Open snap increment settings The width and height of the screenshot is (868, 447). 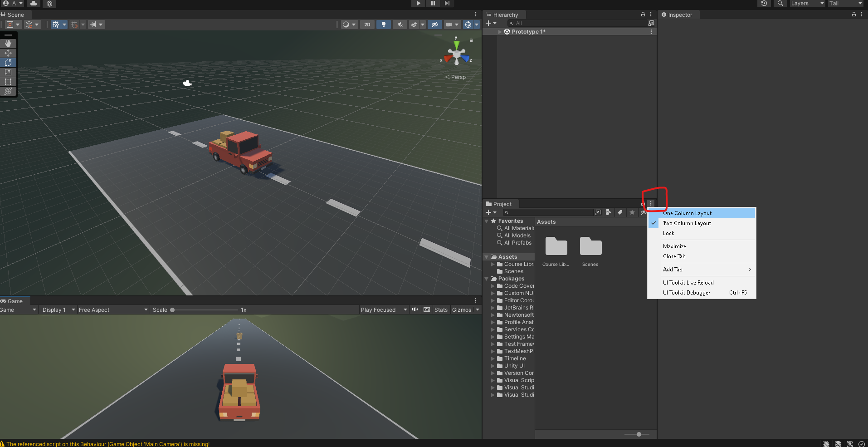96,25
